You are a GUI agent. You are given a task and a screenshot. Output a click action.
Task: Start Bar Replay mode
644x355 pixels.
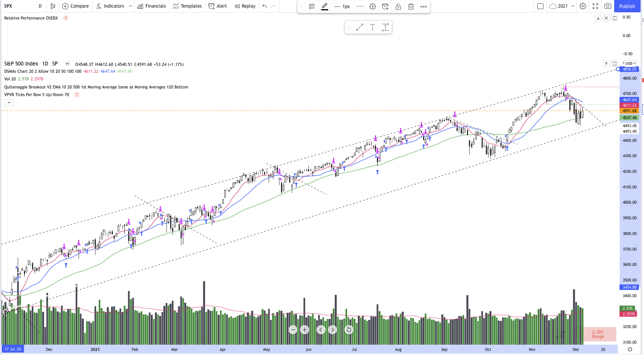coord(245,6)
